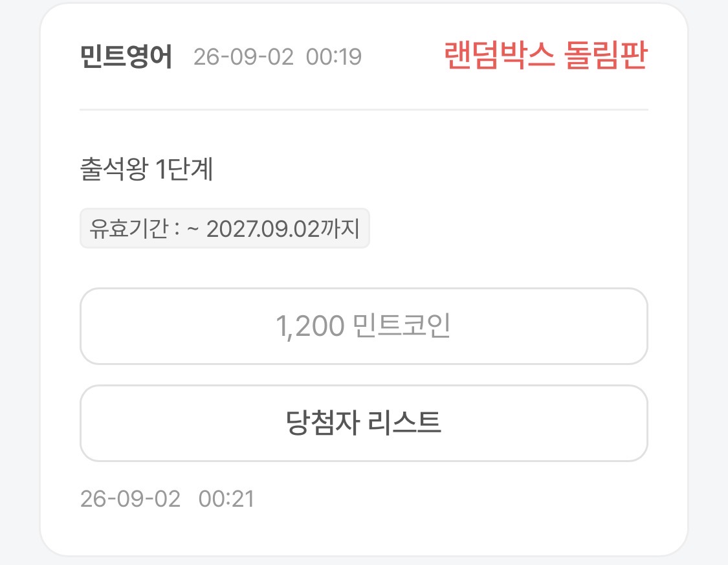Select the 돌림판 word in red title
The image size is (728, 565).
click(606, 56)
